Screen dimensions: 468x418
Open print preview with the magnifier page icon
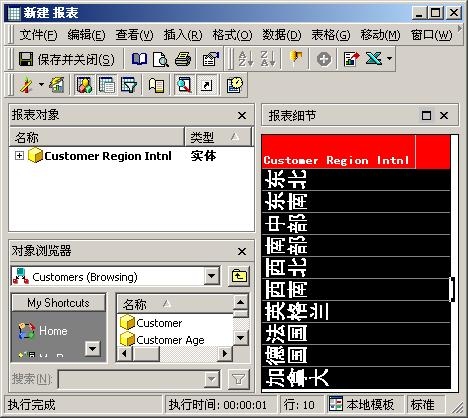coord(161,60)
